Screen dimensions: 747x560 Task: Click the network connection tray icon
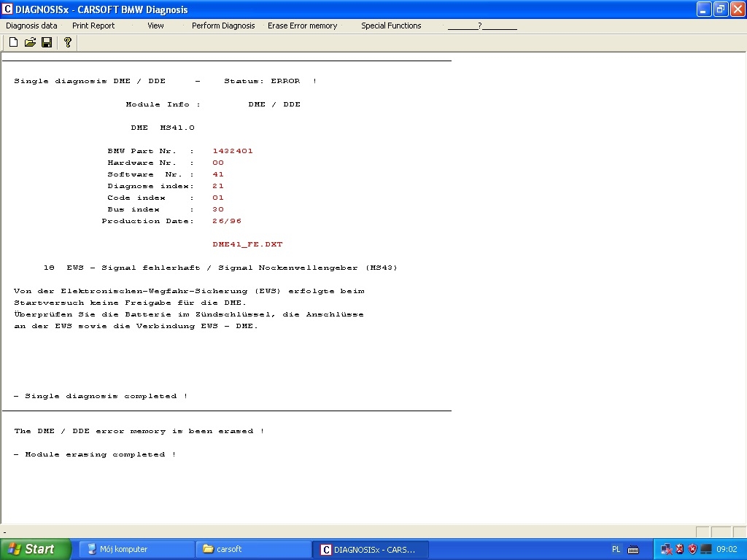(x=667, y=550)
